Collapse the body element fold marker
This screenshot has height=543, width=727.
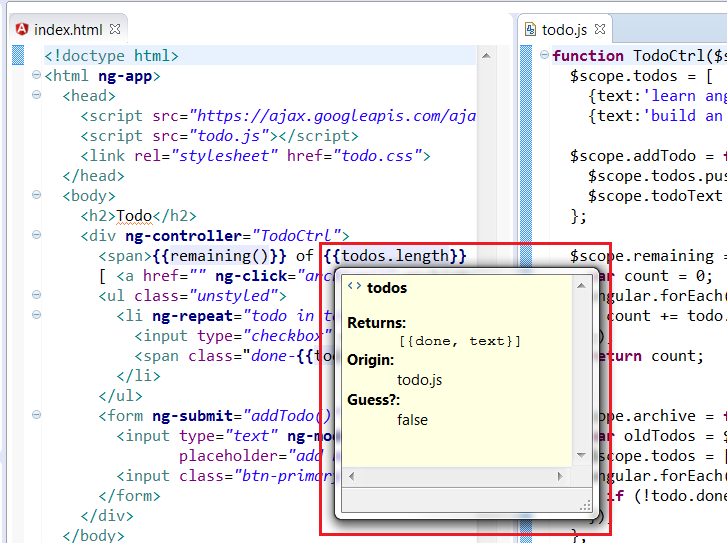coord(36,196)
